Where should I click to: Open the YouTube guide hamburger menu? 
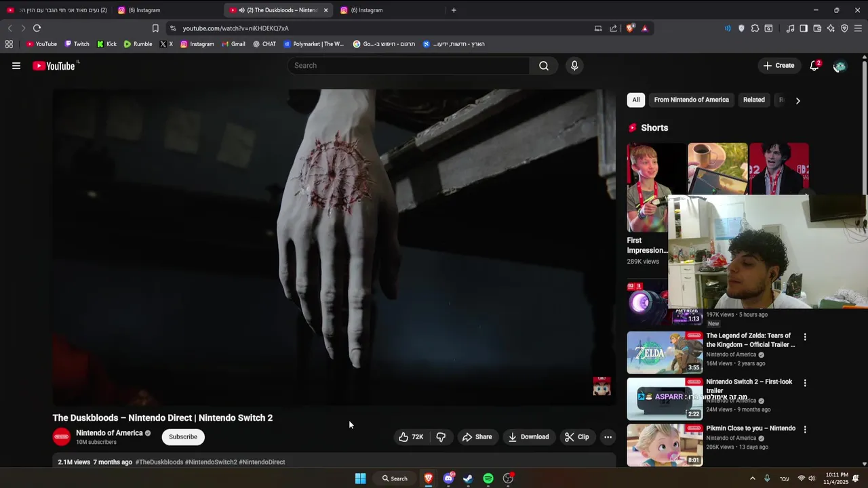[16, 66]
